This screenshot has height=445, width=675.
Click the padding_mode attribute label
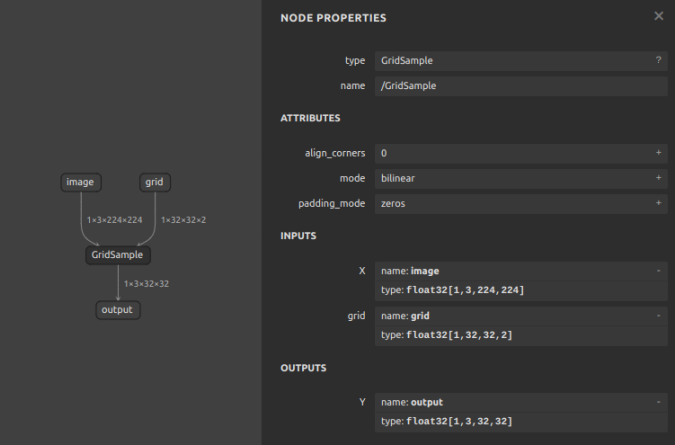332,204
